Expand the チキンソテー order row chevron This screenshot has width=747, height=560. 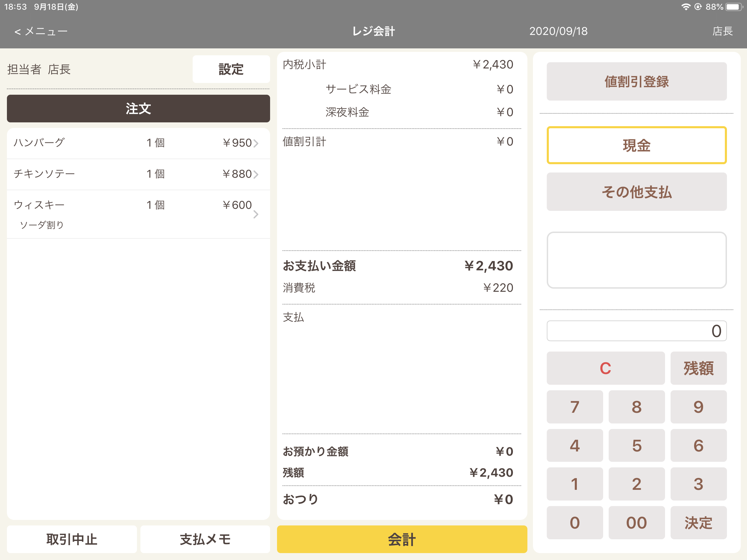click(x=256, y=174)
